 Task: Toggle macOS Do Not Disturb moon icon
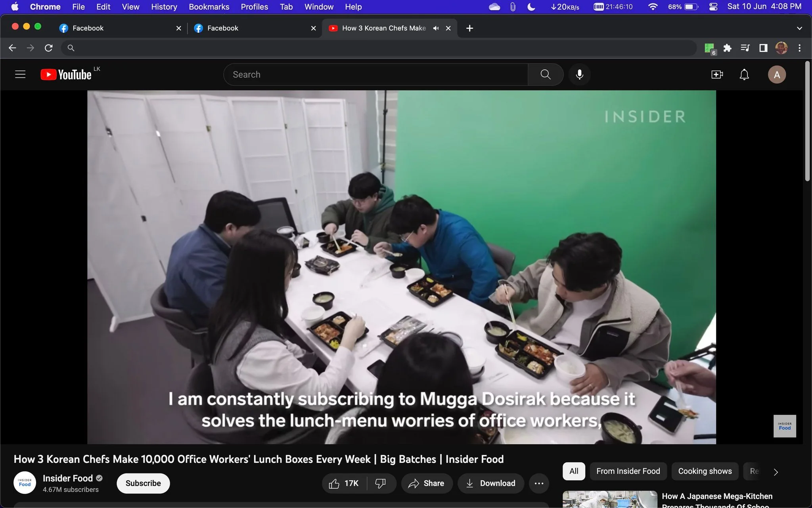point(531,7)
